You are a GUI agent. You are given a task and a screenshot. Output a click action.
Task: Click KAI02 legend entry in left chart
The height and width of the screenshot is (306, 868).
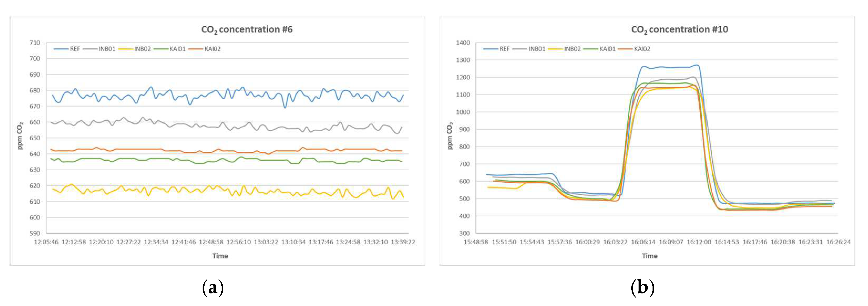[212, 49]
